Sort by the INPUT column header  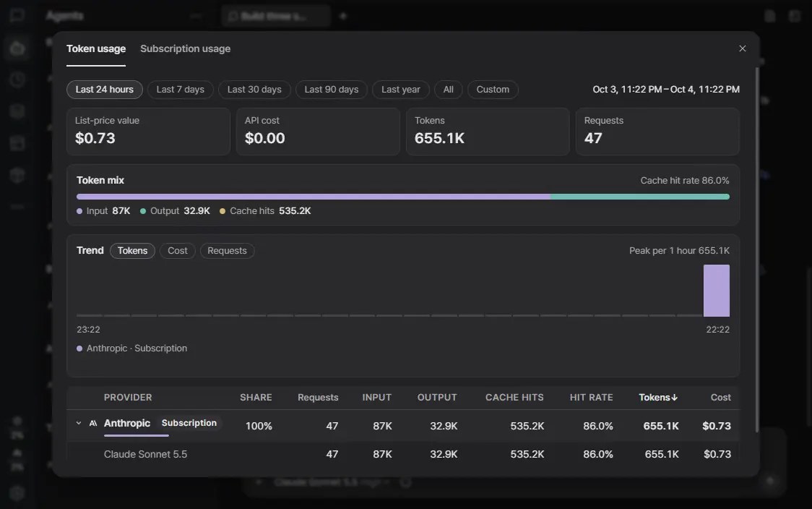click(377, 398)
